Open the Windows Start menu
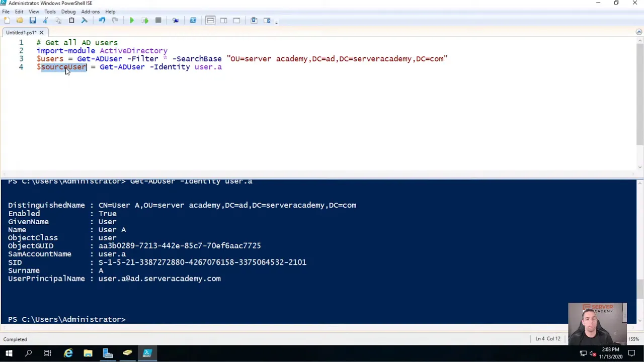The width and height of the screenshot is (644, 362). point(9,353)
